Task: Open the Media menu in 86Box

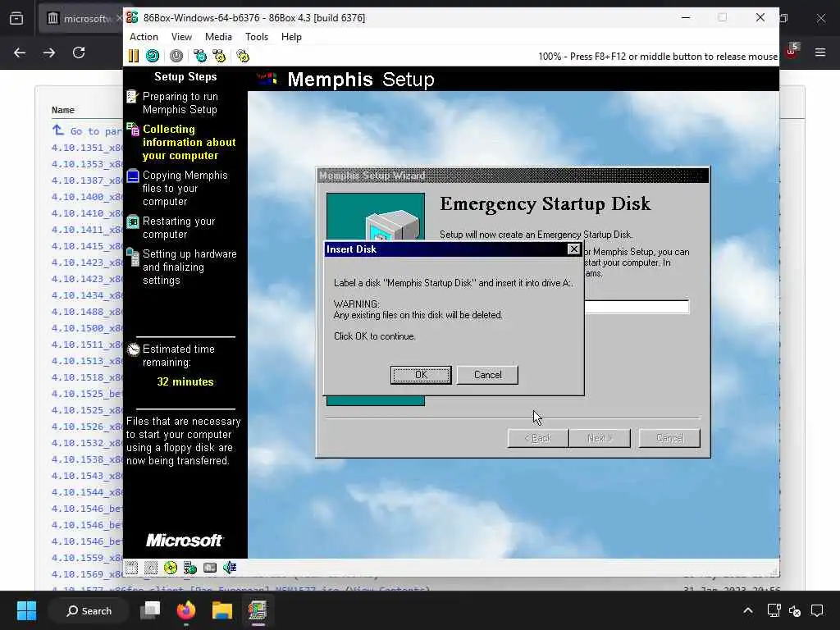Action: pos(218,36)
